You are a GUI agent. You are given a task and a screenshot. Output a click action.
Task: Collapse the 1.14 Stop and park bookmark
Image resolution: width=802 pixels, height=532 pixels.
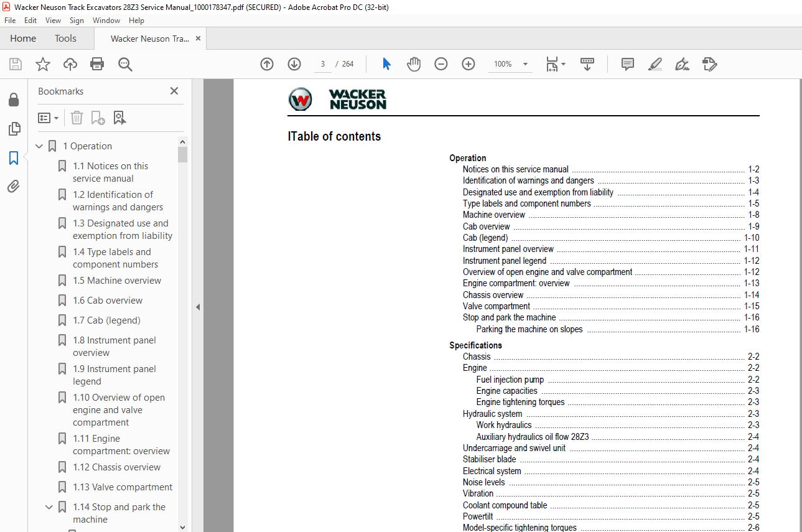[x=49, y=507]
